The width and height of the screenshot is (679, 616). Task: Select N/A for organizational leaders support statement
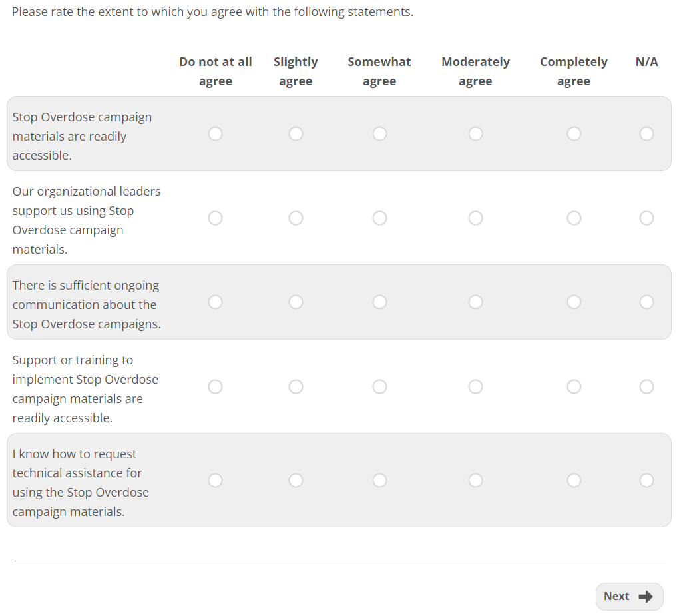[x=646, y=218]
